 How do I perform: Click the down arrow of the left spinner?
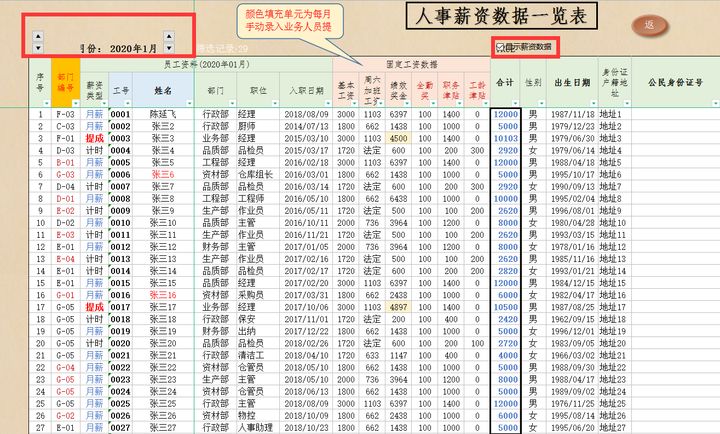pyautogui.click(x=38, y=47)
